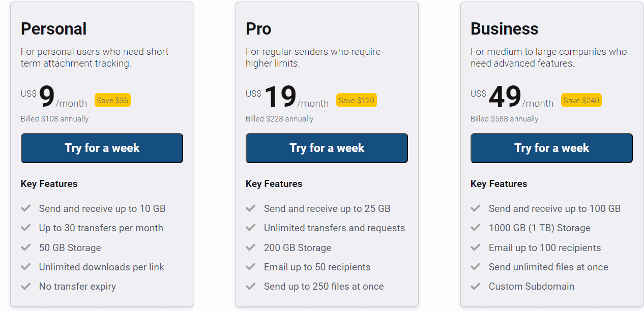Click the checkmark next to '50 GB Storage'

point(26,247)
